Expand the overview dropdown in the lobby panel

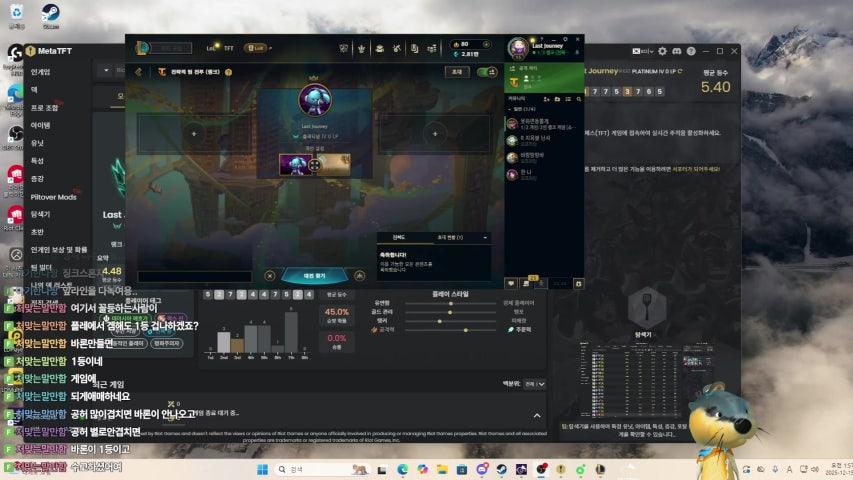485,238
